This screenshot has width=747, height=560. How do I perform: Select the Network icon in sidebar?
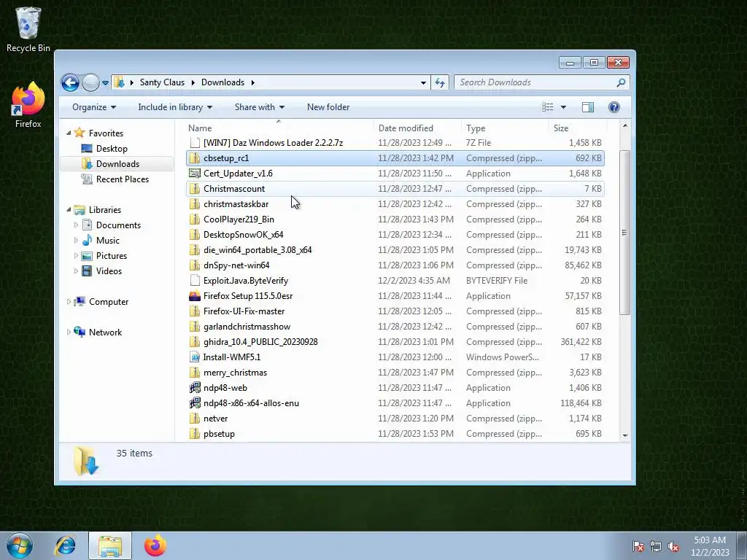(80, 332)
